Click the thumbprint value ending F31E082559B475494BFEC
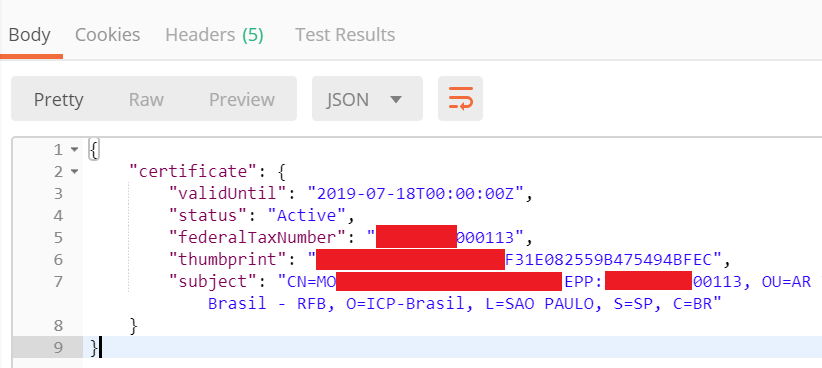 pyautogui.click(x=515, y=259)
